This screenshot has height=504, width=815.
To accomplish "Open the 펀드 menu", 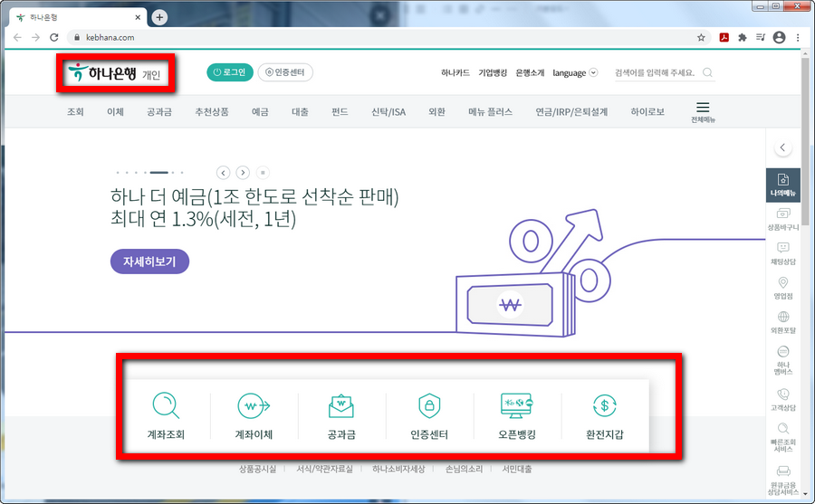I will pos(340,111).
